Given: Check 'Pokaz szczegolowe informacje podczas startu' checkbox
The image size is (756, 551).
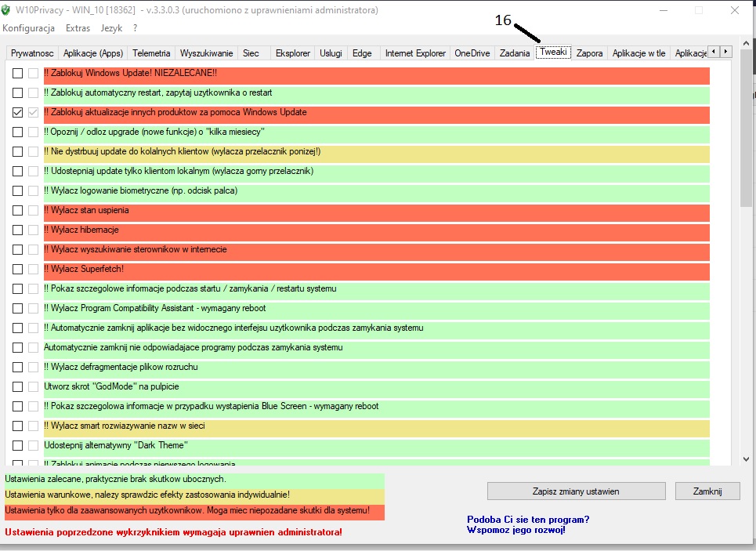Looking at the screenshot, I should tap(17, 288).
